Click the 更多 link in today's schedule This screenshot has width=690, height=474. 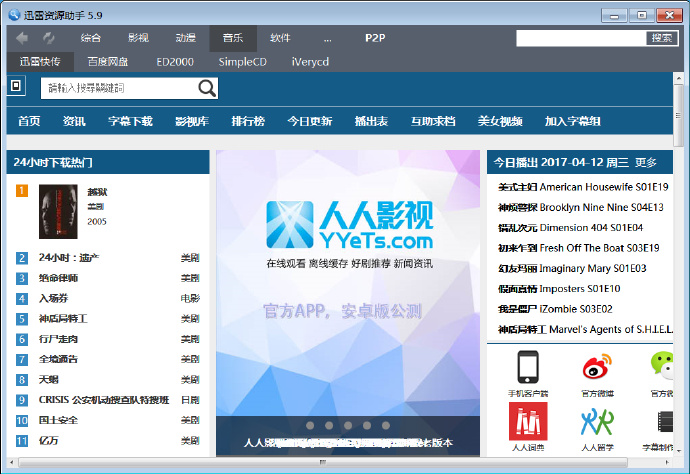646,162
